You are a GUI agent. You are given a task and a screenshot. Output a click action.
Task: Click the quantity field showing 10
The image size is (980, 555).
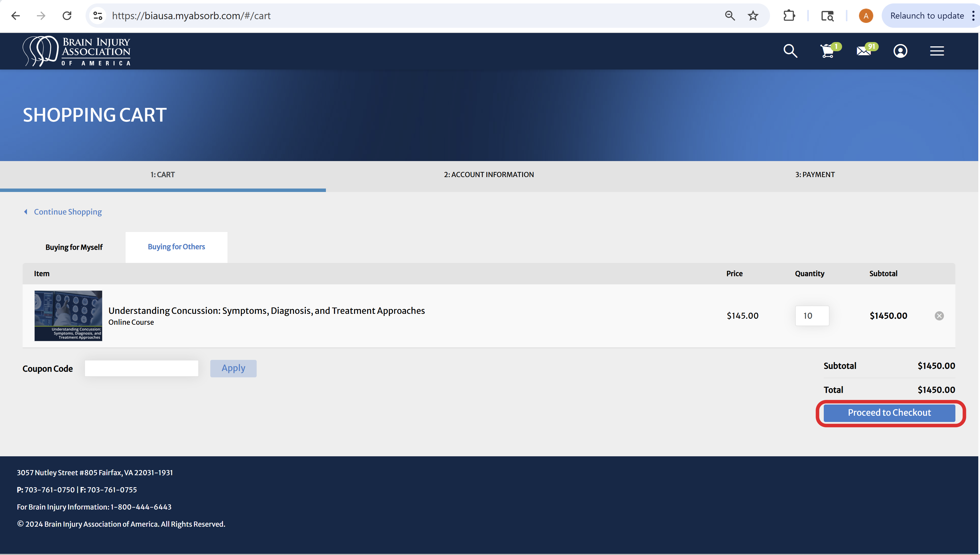(x=812, y=316)
